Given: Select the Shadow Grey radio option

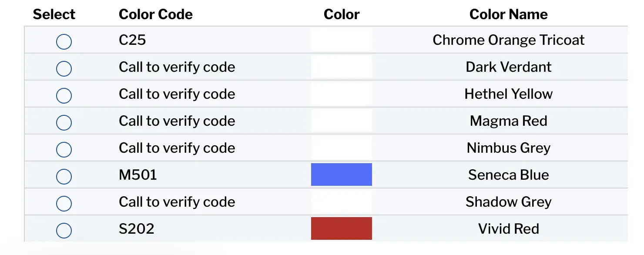Looking at the screenshot, I should click(x=64, y=204).
